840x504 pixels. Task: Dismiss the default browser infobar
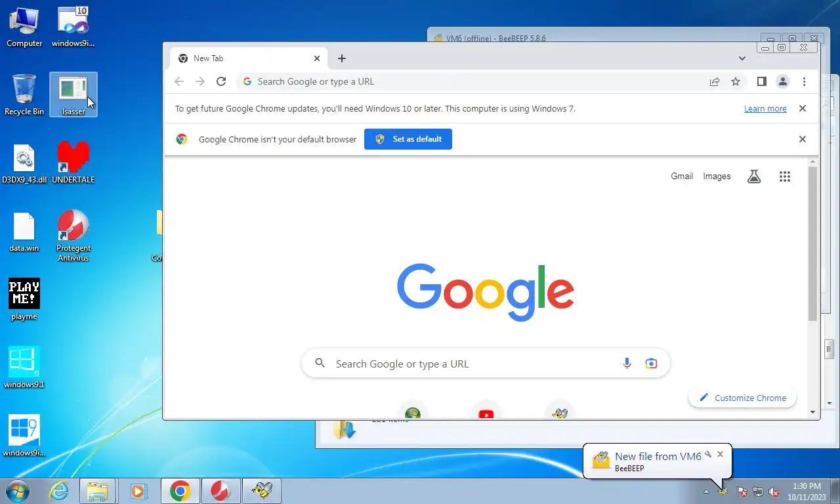[x=802, y=139]
